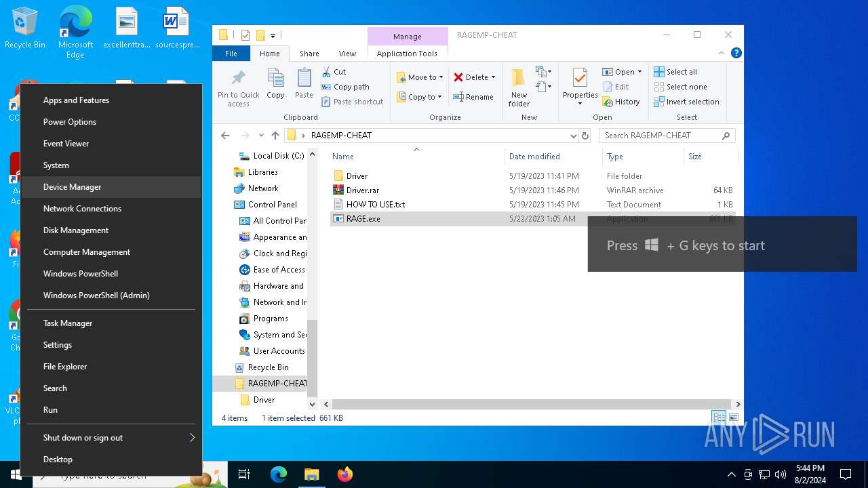Open Properties from the ribbon

click(x=580, y=87)
